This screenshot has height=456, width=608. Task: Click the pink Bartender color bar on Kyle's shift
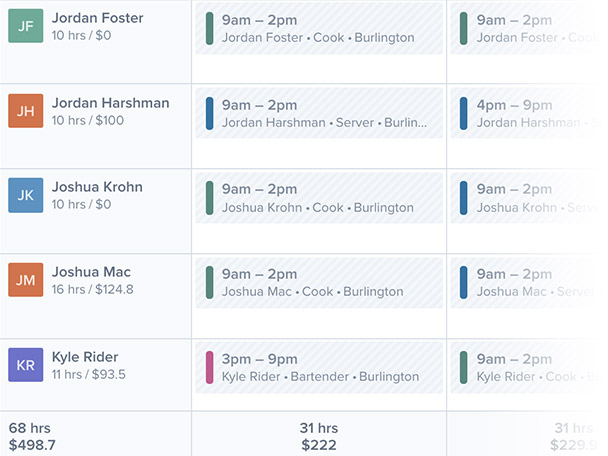(209, 368)
